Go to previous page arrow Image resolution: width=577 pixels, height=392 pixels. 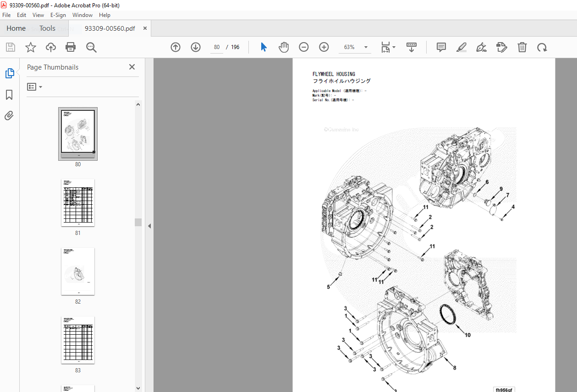tap(176, 47)
